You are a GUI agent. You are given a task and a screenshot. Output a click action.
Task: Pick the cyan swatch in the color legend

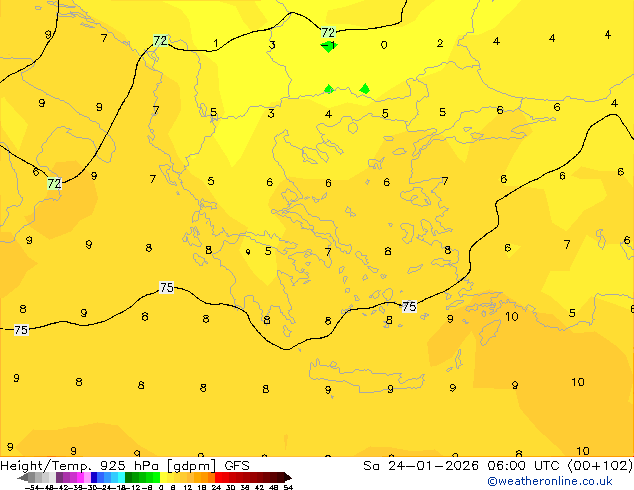click(121, 477)
